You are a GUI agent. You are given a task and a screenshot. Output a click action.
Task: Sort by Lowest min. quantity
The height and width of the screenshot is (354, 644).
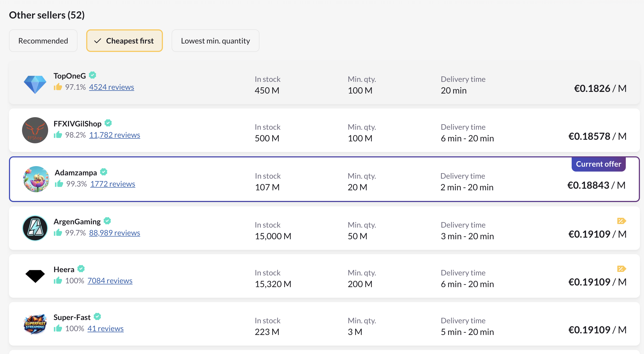(215, 41)
